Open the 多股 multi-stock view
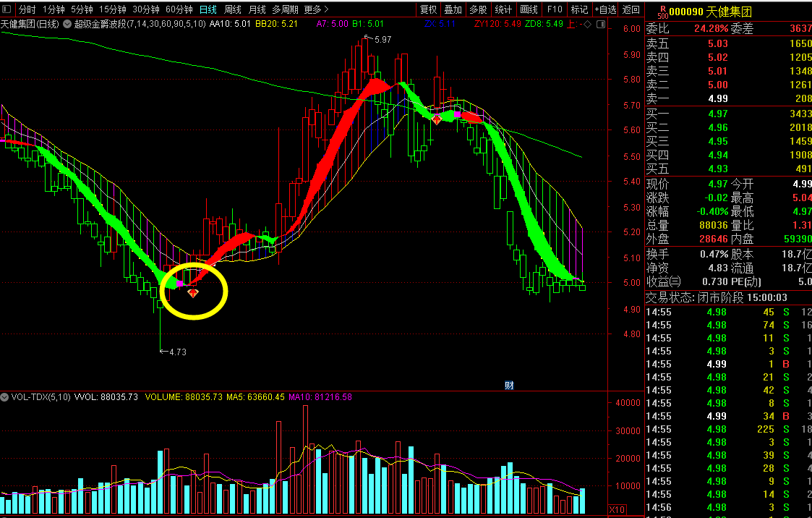Viewport: 812px width, 518px height. click(x=478, y=9)
